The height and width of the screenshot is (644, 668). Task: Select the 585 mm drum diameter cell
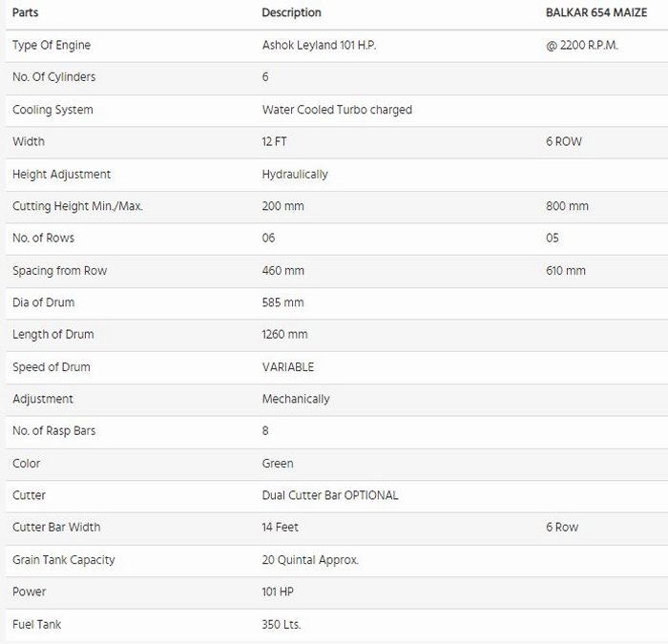[x=282, y=302]
